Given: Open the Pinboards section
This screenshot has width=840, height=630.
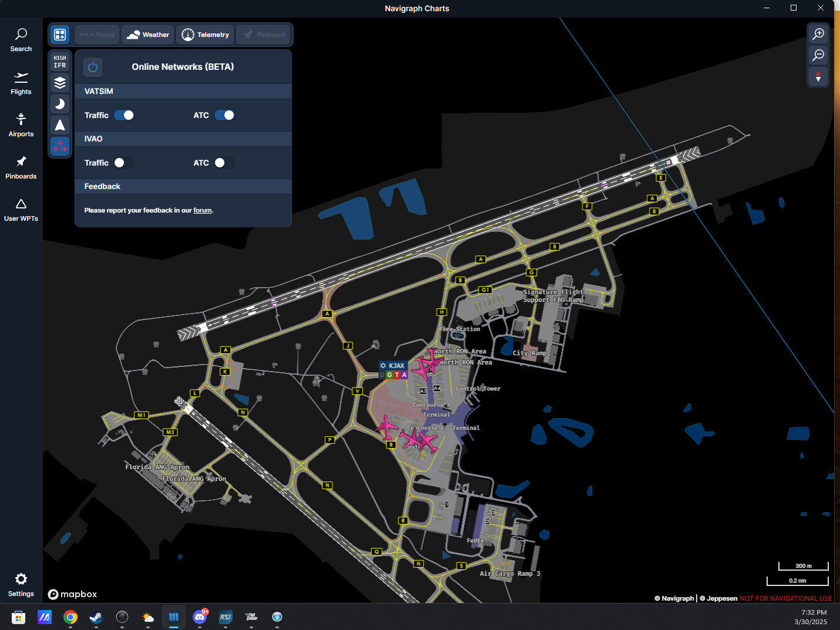Looking at the screenshot, I should [x=21, y=167].
